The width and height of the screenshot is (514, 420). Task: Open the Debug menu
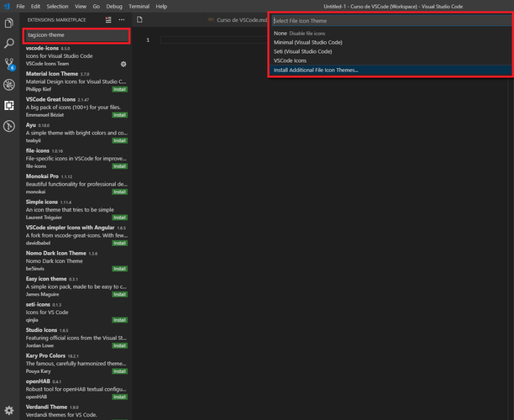(x=114, y=6)
